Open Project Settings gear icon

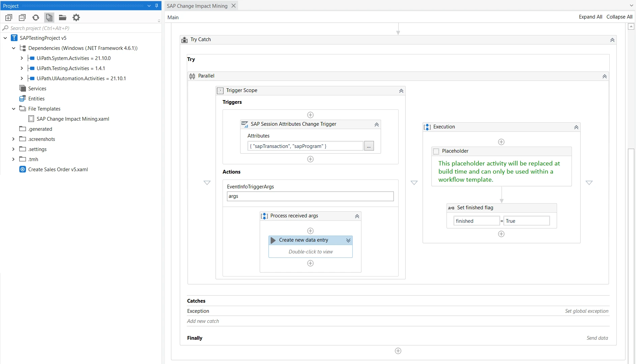pos(76,18)
